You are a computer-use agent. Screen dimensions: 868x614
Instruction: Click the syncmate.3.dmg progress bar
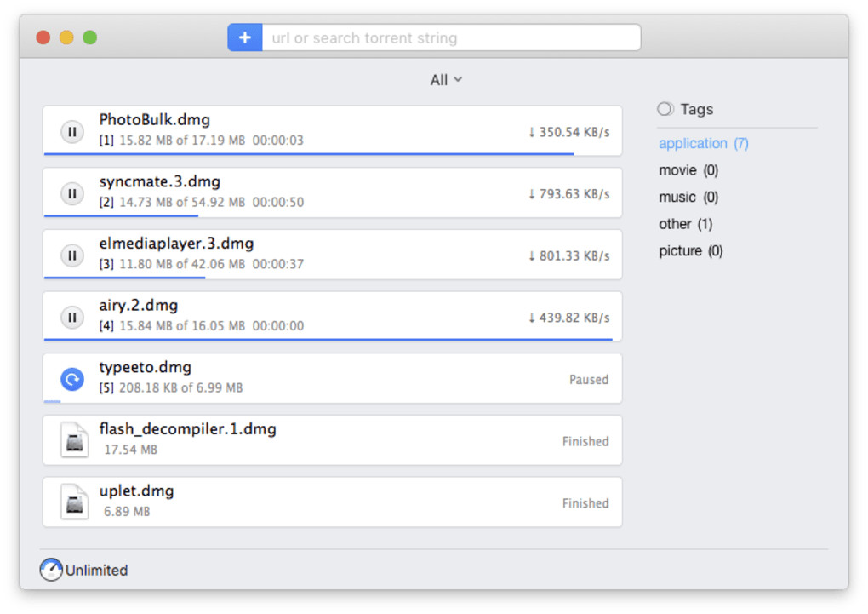[121, 215]
